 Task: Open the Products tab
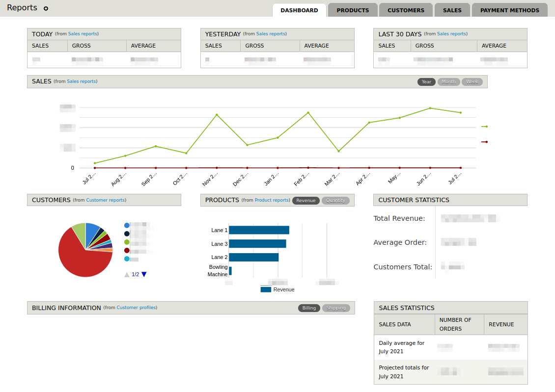coord(353,10)
